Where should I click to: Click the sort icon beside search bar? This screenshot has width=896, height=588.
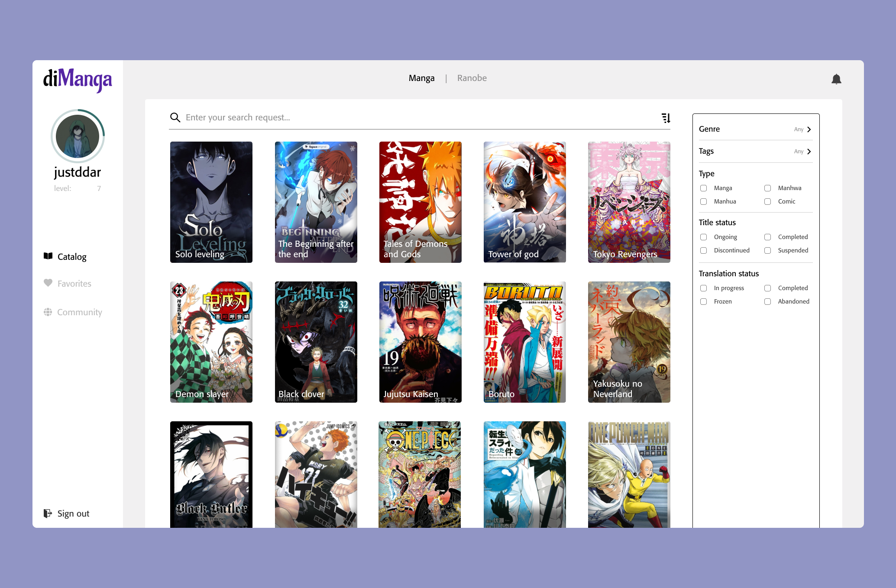click(666, 118)
